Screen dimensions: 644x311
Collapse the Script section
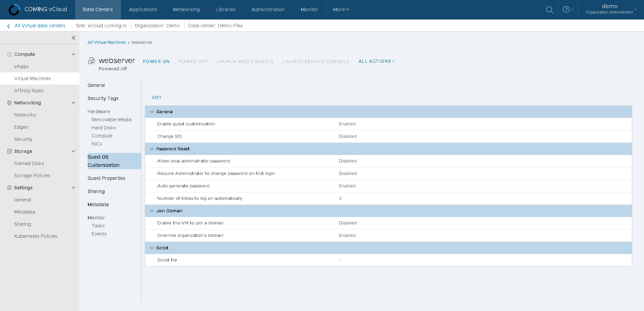pos(152,248)
